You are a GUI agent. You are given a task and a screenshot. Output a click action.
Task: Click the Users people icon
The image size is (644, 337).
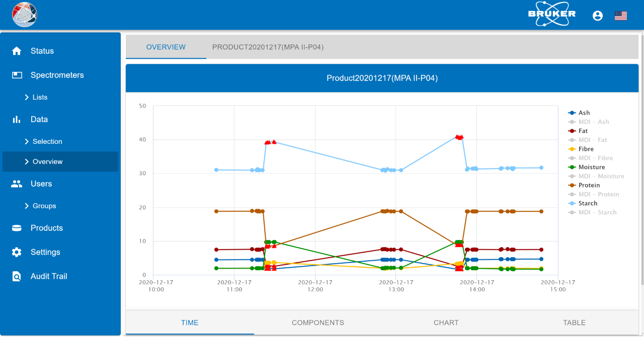click(17, 184)
